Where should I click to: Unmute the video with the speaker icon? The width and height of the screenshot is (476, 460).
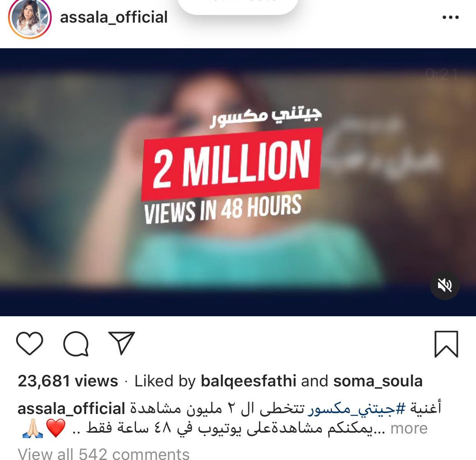(x=445, y=285)
